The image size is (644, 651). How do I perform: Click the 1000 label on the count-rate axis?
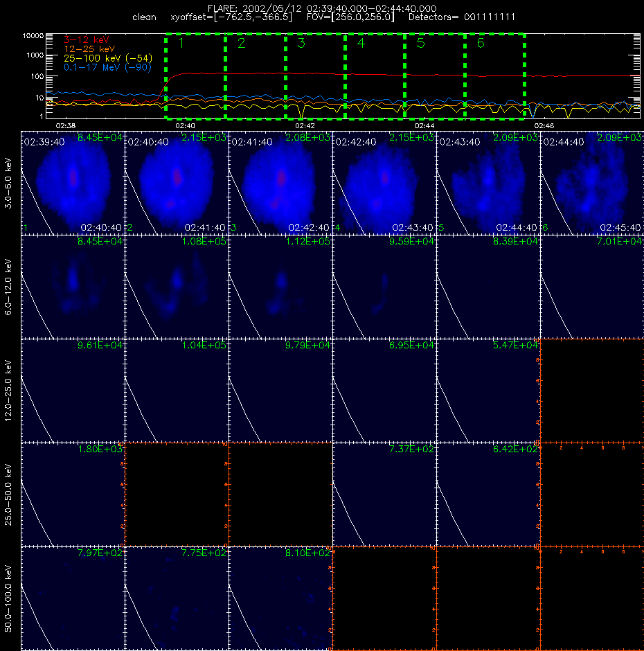tap(35, 55)
